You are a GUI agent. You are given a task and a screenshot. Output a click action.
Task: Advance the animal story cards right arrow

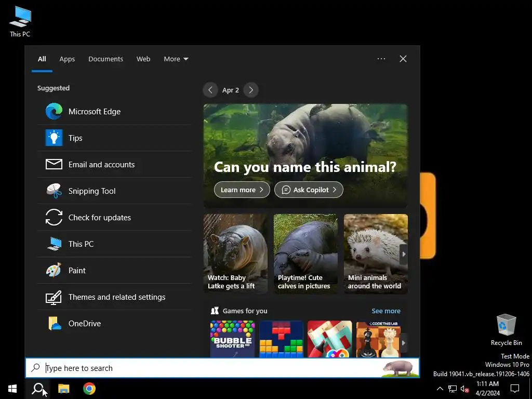tap(404, 254)
